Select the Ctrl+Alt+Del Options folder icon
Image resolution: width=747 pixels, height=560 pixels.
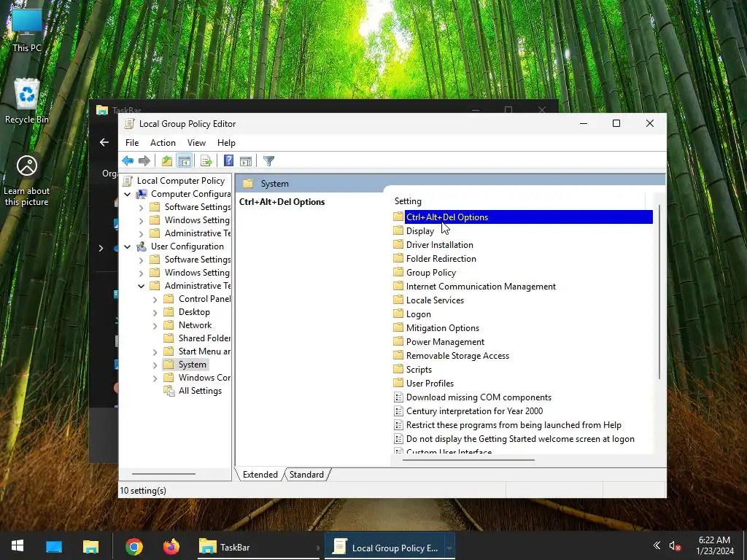coord(398,217)
